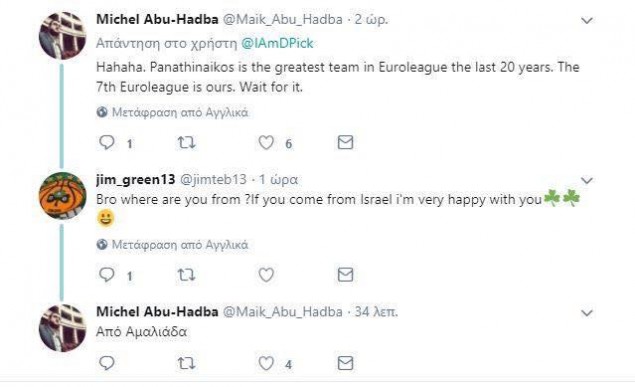Like jim_green13's tweet

pyautogui.click(x=266, y=275)
